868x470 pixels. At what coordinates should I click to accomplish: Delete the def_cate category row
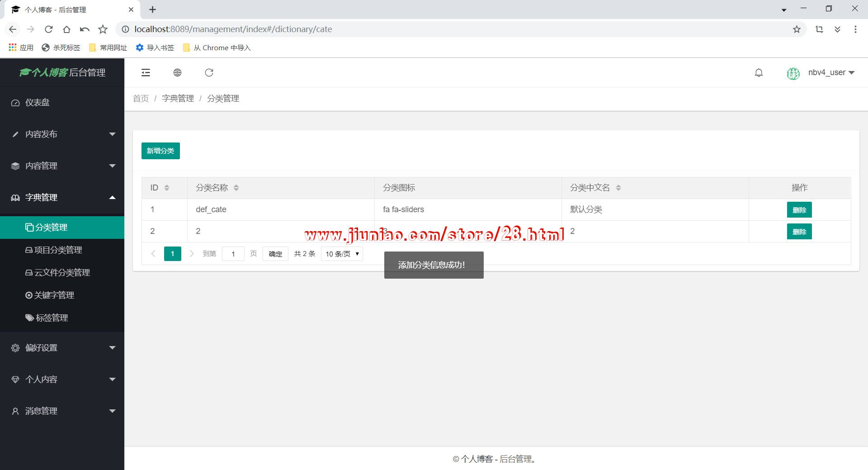click(x=799, y=210)
